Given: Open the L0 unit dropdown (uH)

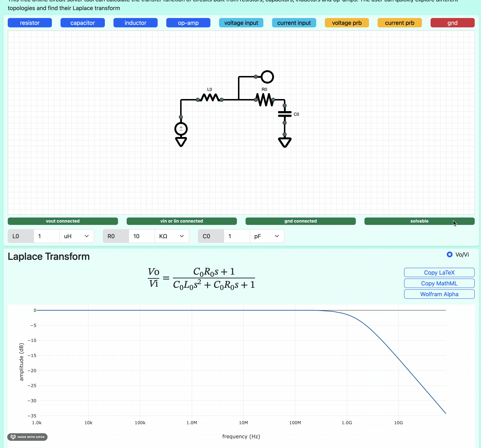Looking at the screenshot, I should point(76,236).
